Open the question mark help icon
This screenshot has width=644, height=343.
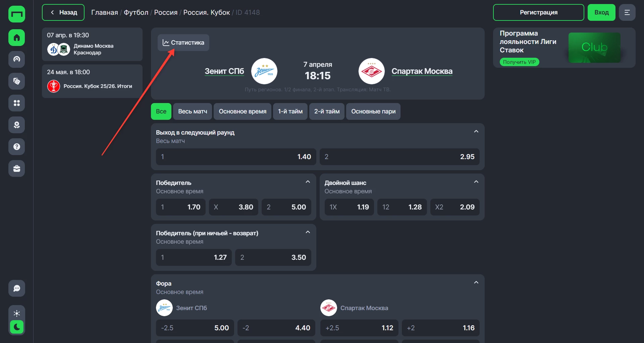click(16, 147)
